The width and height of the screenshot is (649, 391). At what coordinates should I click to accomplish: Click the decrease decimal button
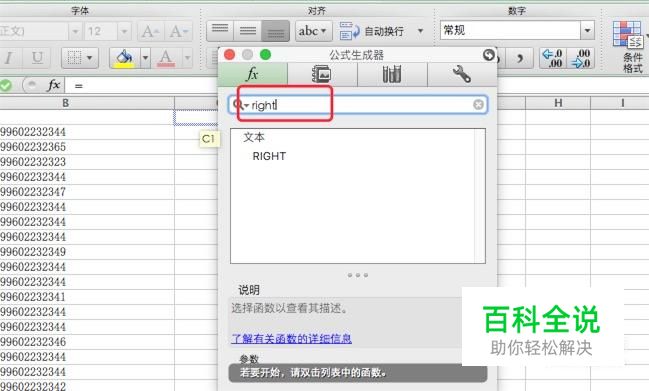coord(581,58)
